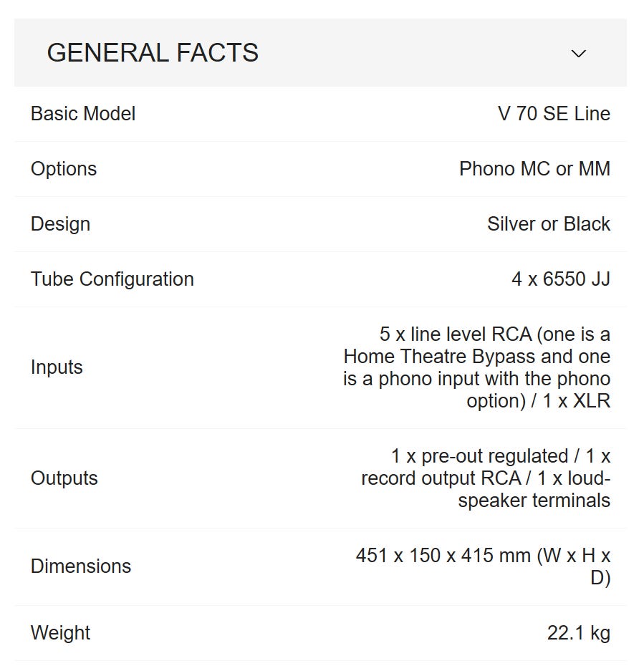This screenshot has width=644, height=666.
Task: Click the Silver or Black value
Action: 549,224
